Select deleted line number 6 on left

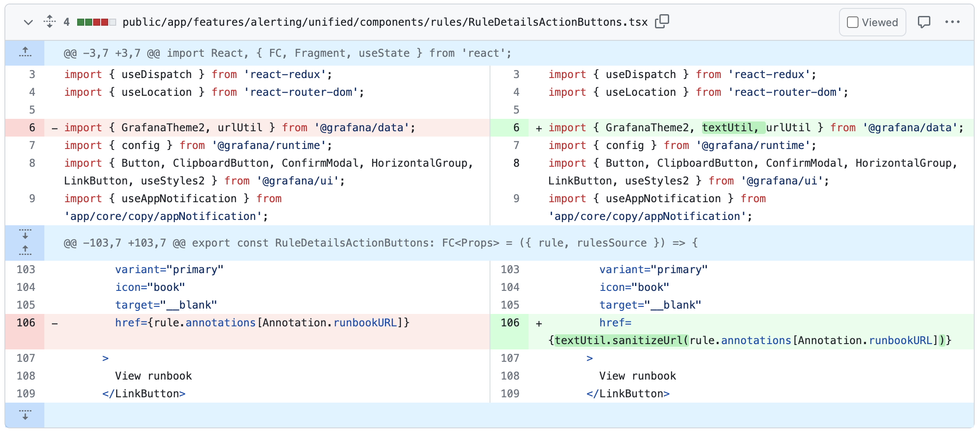coord(32,128)
